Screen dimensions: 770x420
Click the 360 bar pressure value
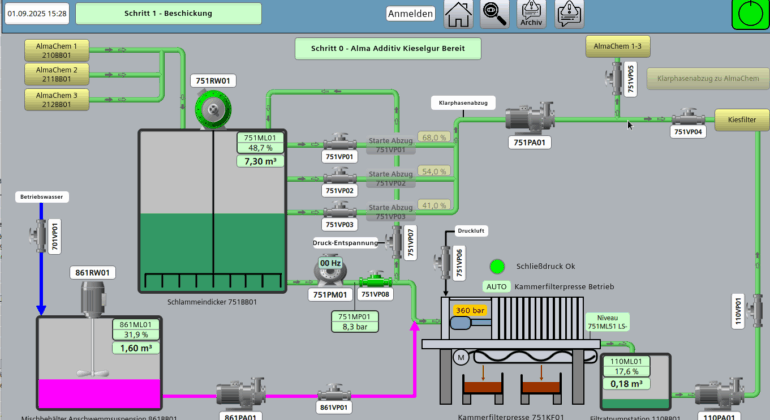click(470, 310)
